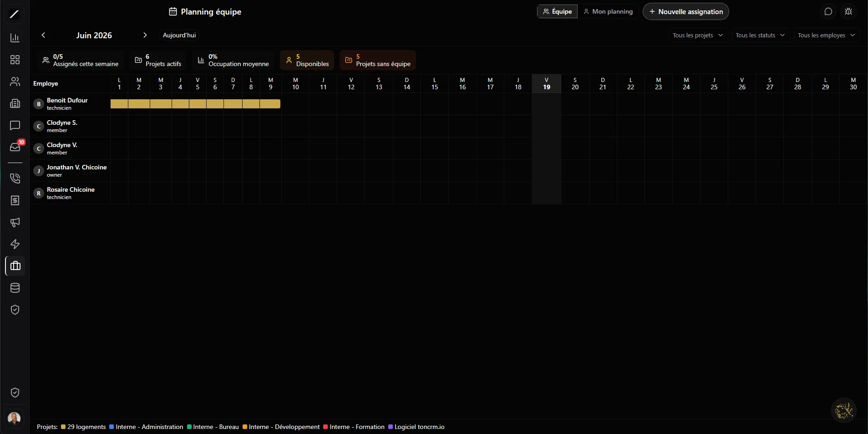The width and height of the screenshot is (868, 434).
Task: Open the invoice dollar receipt sidebar icon
Action: [15, 200]
